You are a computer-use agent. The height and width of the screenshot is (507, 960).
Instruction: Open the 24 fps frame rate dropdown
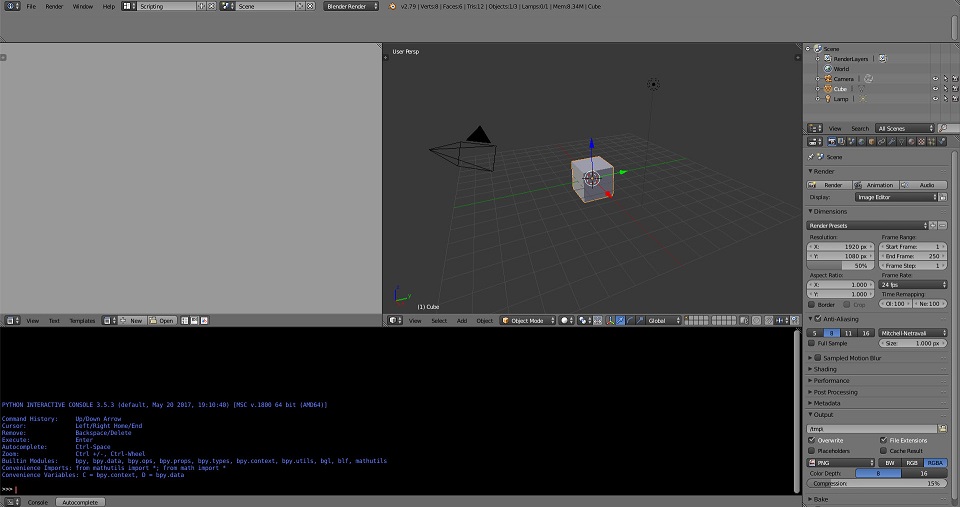[x=913, y=285]
